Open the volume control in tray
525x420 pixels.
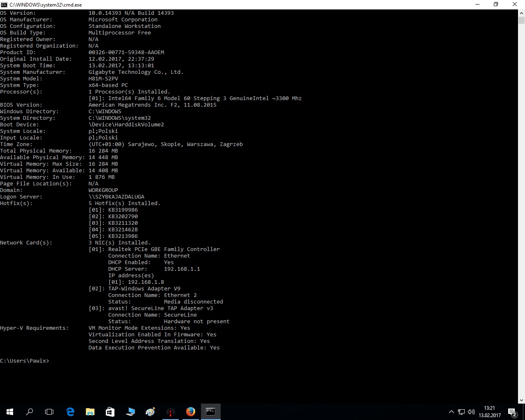point(471,412)
